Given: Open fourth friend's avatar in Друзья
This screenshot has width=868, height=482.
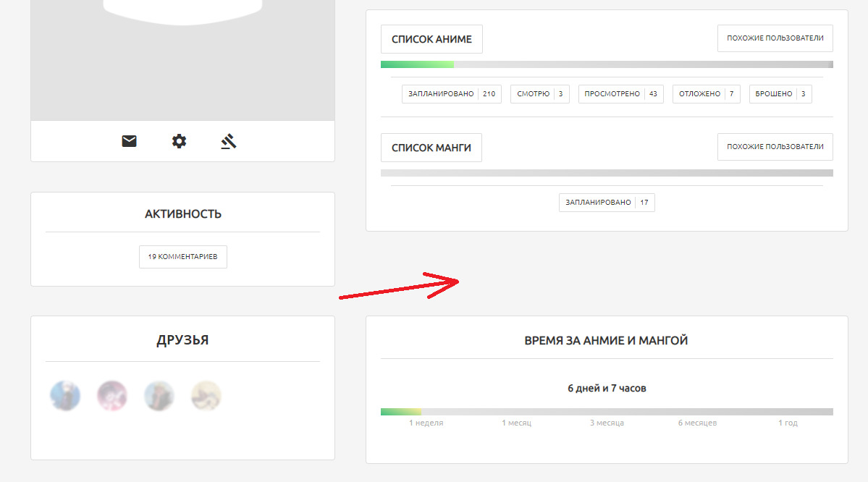Looking at the screenshot, I should point(206,396).
